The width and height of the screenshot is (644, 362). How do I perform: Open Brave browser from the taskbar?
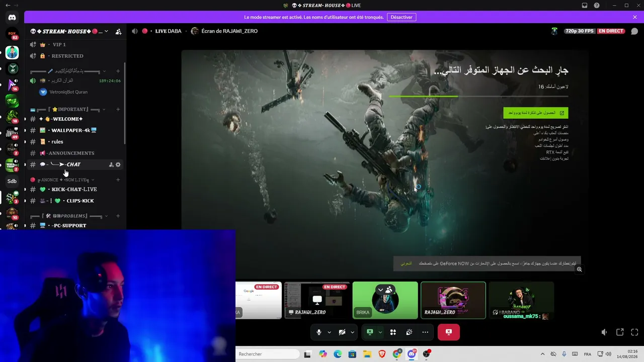tap(382, 354)
